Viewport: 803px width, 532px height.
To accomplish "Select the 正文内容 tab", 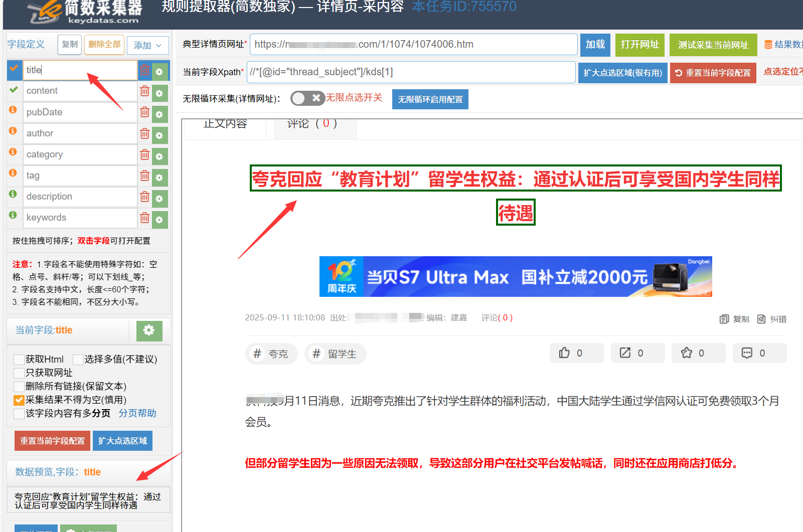I will (x=225, y=124).
